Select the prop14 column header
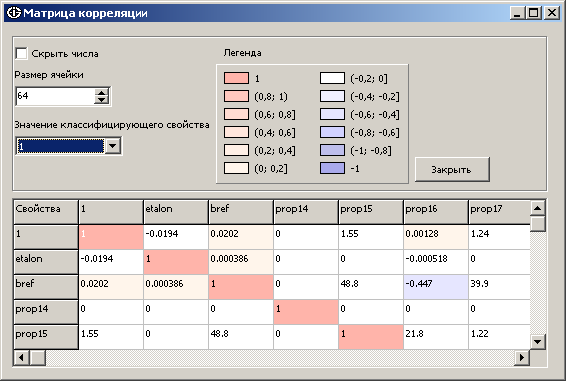Image resolution: width=566 pixels, height=381 pixels. coord(306,212)
